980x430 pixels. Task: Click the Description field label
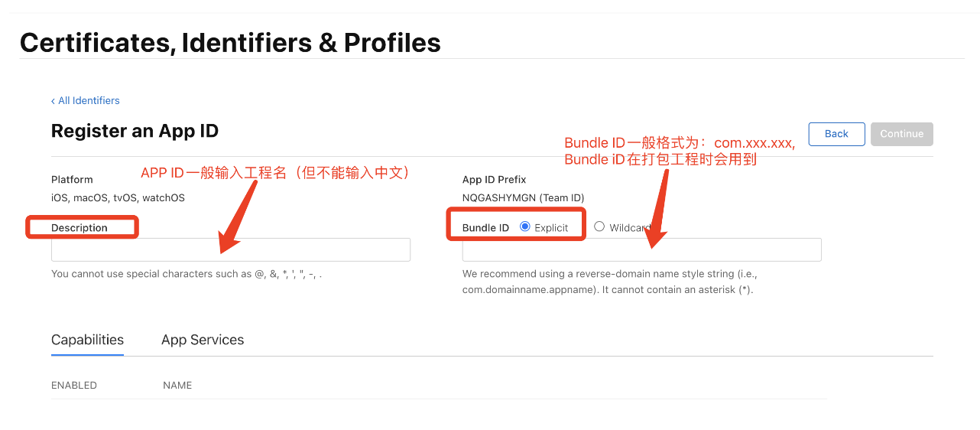pyautogui.click(x=80, y=228)
